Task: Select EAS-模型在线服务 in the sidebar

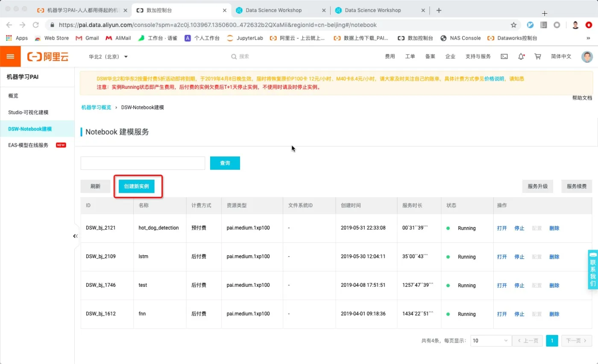Action: click(x=37, y=145)
